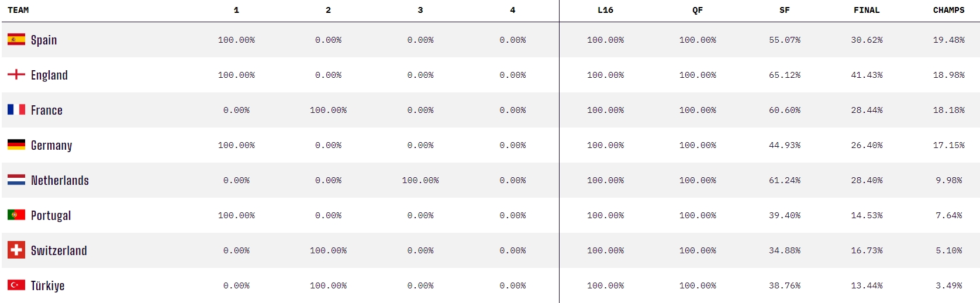Sort by the CHAMPS column header
Viewport: 980px width, 303px height.
tap(948, 10)
